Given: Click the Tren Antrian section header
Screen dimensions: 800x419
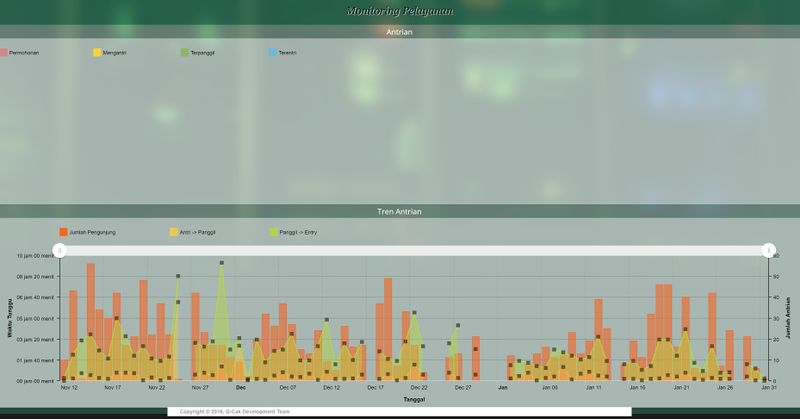Looking at the screenshot, I should [x=399, y=211].
